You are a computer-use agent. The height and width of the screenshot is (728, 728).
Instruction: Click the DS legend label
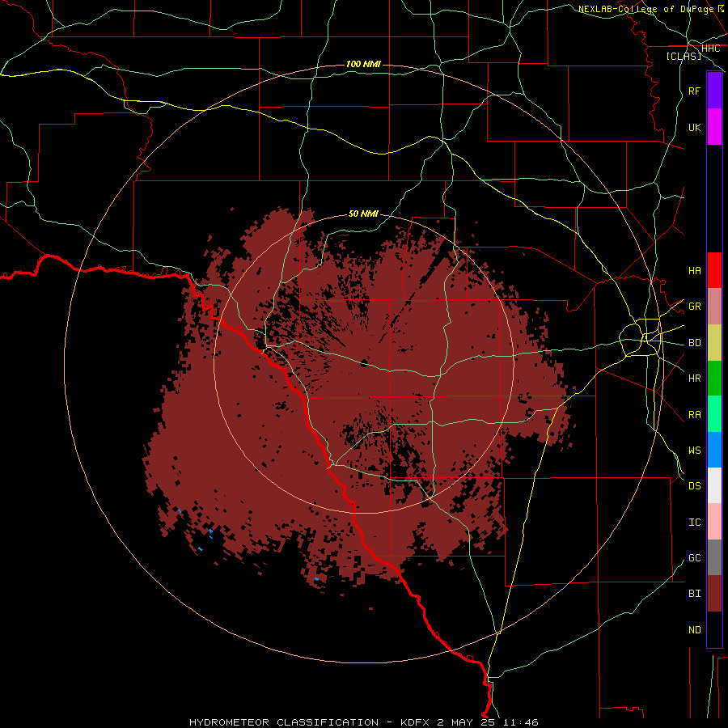pyautogui.click(x=695, y=485)
